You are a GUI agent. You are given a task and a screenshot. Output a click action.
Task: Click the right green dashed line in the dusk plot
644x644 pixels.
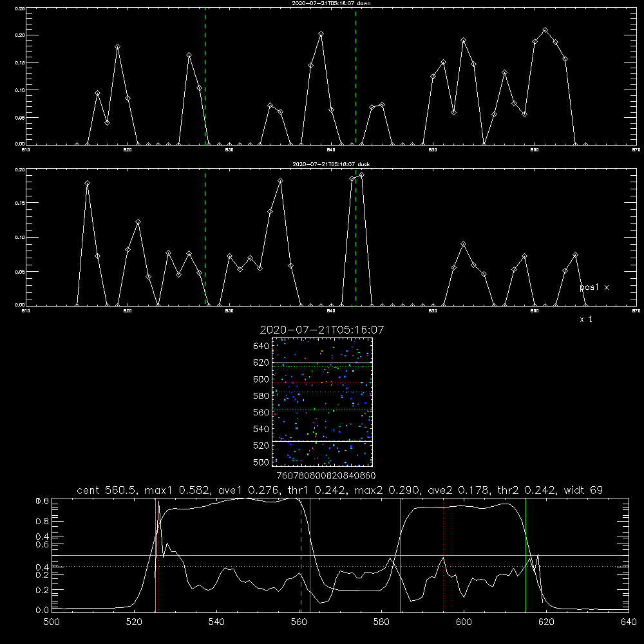(355, 238)
